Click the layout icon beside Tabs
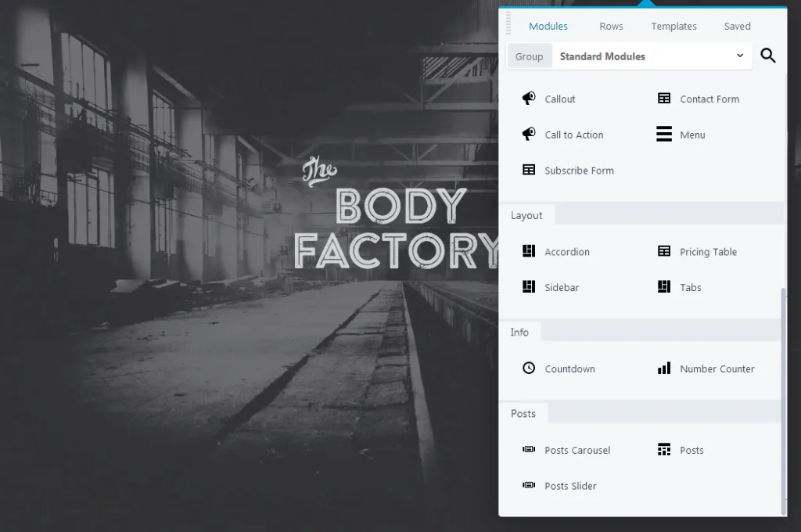Viewport: 801px width, 532px height. point(664,286)
